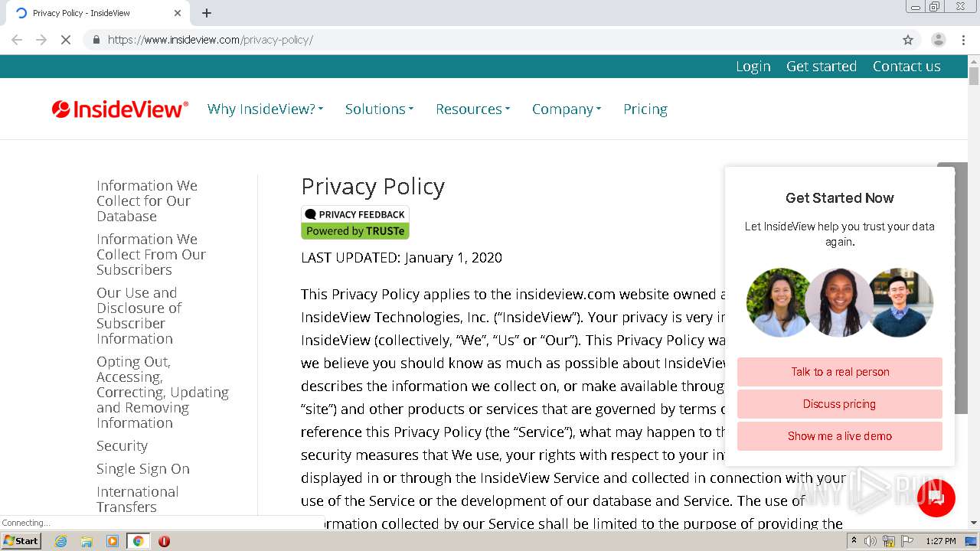Screen dimensions: 980x551
Task: Click the Get Started Now heading
Action: [x=840, y=198]
